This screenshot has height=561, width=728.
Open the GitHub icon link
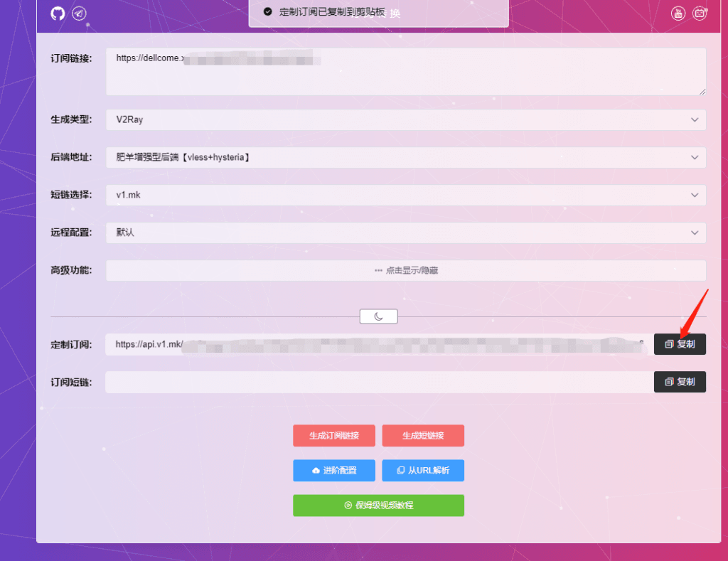tap(58, 14)
